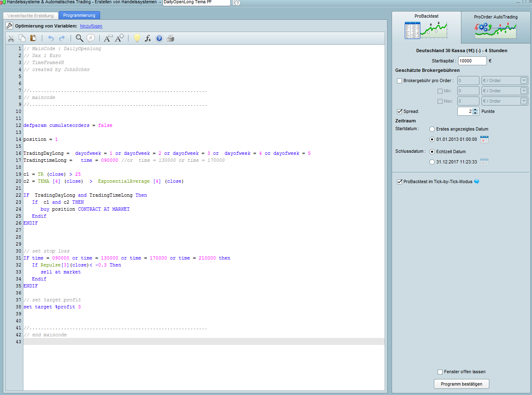Open search with the magnifier icon
Image resolution: width=532 pixels, height=395 pixels.
(x=79, y=38)
